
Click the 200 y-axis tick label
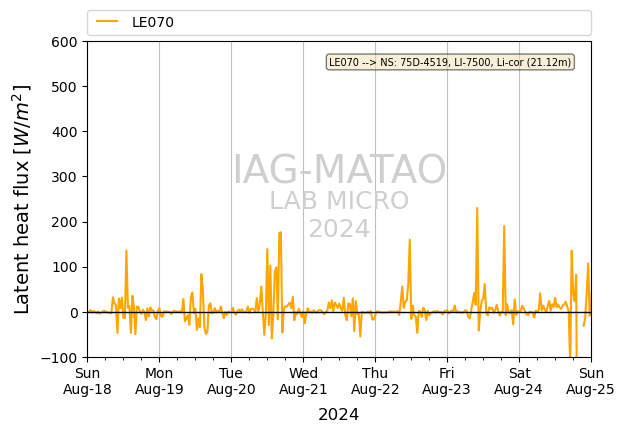(x=64, y=222)
